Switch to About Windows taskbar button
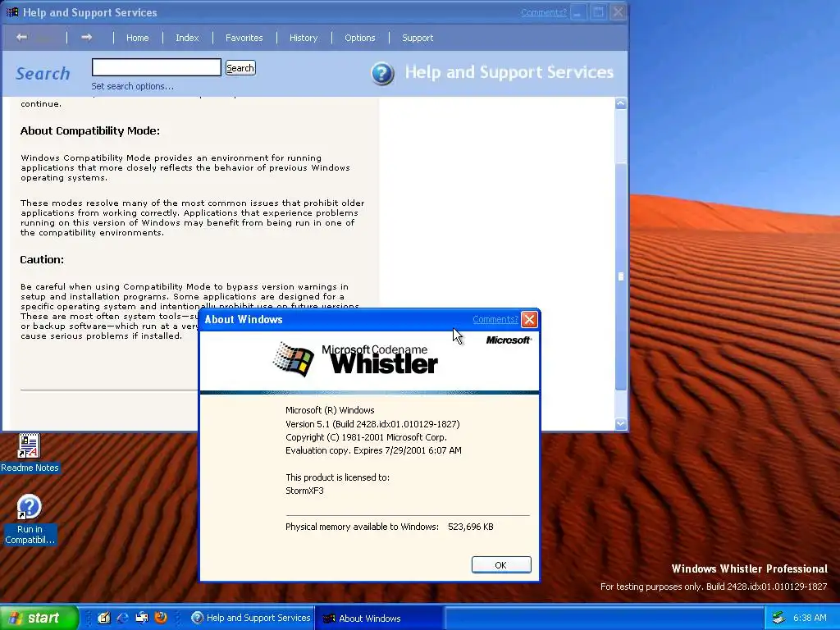The image size is (840, 630). [x=379, y=618]
